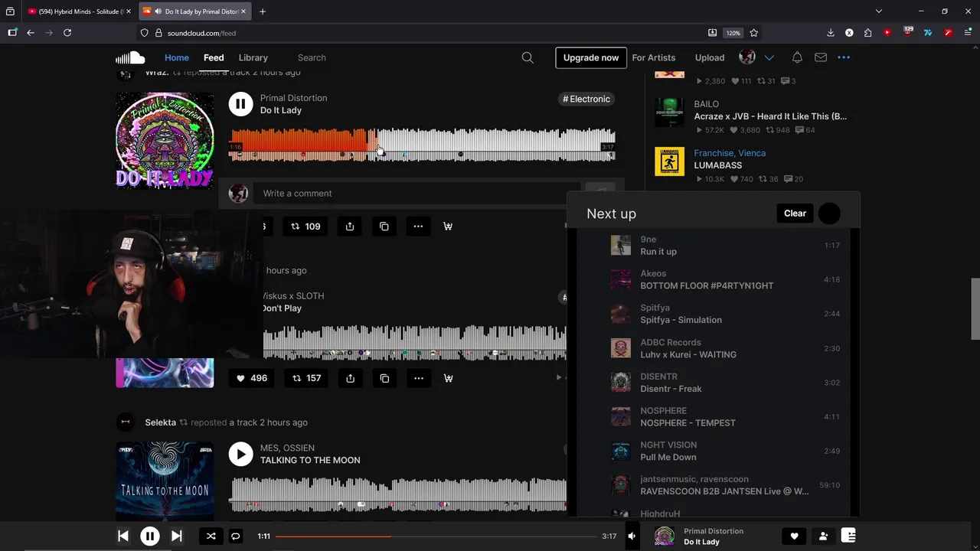Image resolution: width=980 pixels, height=551 pixels.
Task: Open the TALKING TO THE MOON artwork
Action: point(165,481)
